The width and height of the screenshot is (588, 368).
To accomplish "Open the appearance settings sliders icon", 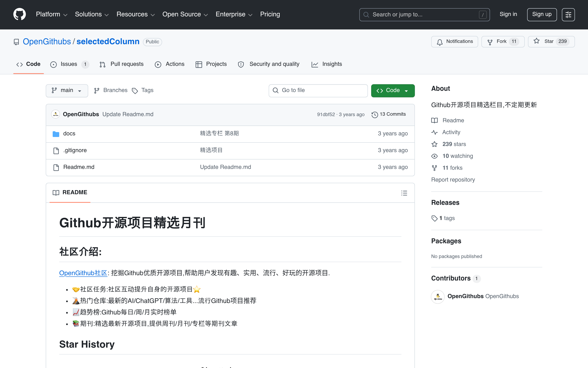I will [x=568, y=15].
